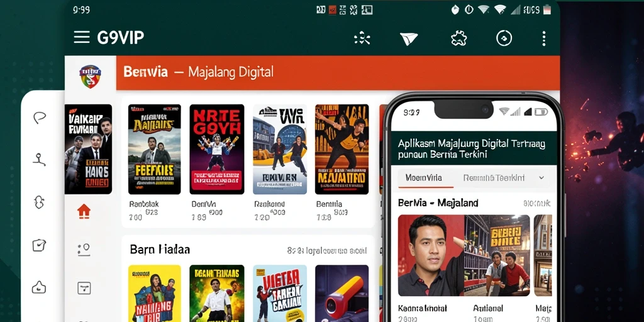Viewport: 644px width, 322px height.
Task: Tap the white paper-plane send icon
Action: 409,39
